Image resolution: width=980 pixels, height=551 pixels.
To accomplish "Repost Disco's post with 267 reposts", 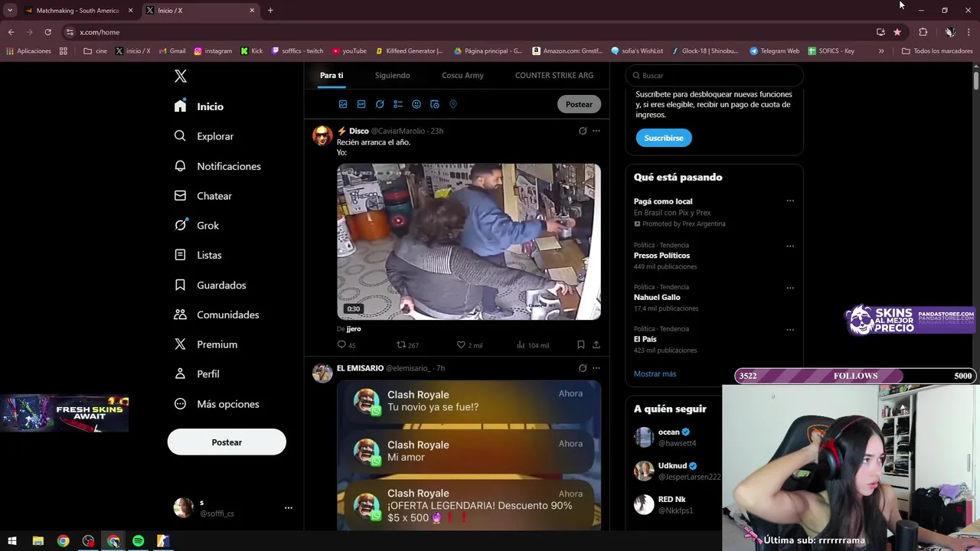I will [x=407, y=345].
